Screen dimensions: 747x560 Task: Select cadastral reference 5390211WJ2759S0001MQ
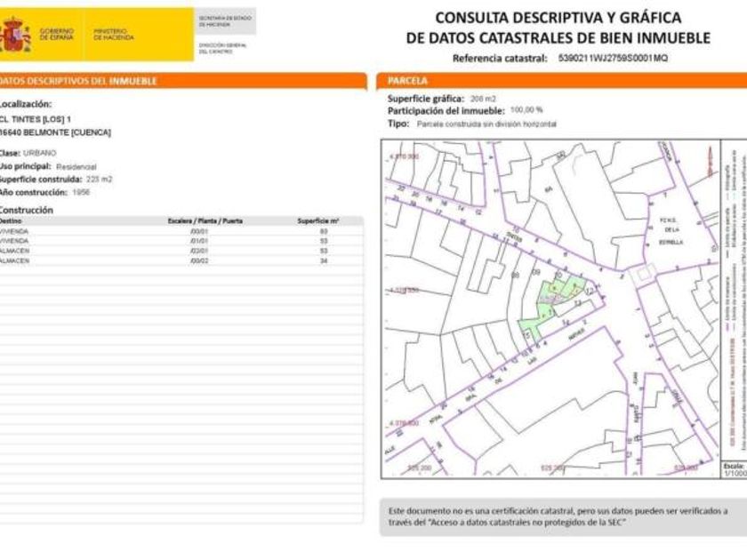[x=613, y=58]
